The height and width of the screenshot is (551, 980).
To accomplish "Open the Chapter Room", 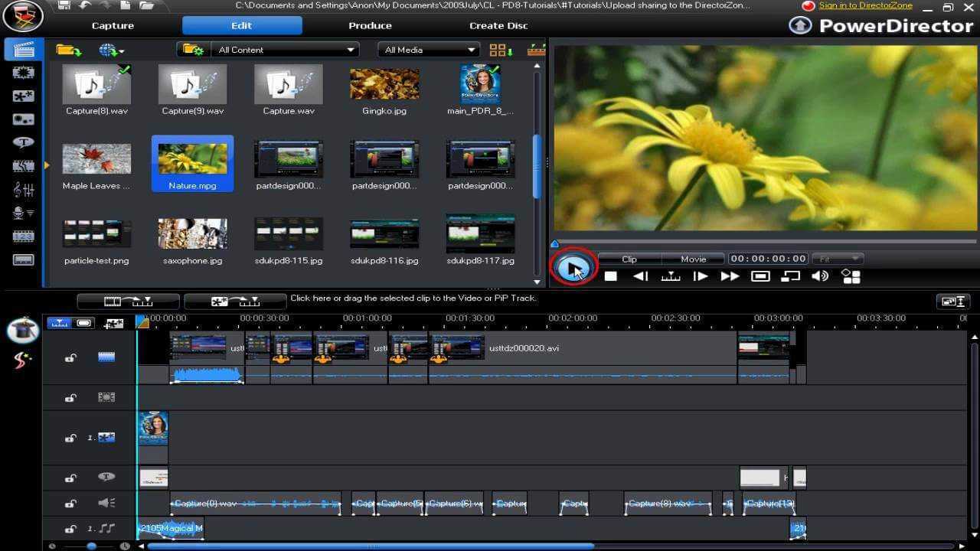I will pyautogui.click(x=24, y=236).
